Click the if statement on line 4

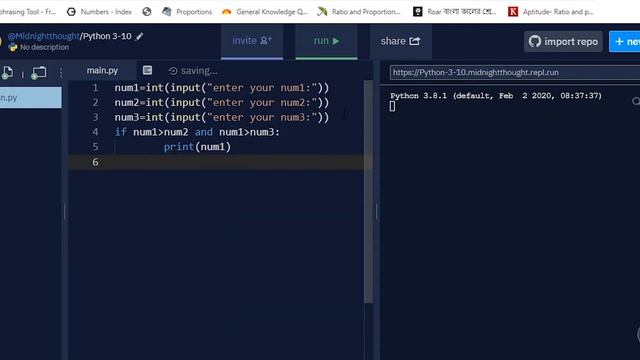(197, 132)
